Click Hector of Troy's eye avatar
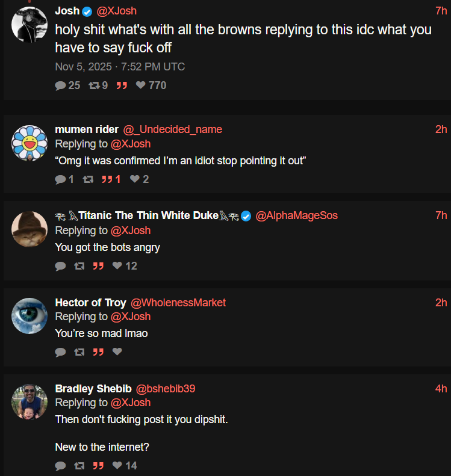Viewport: 451px width, 476px height. [30, 316]
